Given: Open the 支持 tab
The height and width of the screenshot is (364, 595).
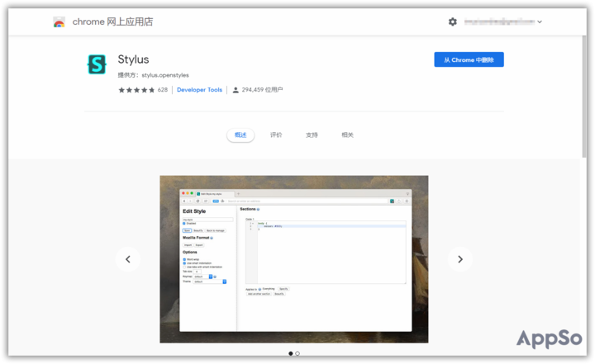Looking at the screenshot, I should tap(312, 135).
